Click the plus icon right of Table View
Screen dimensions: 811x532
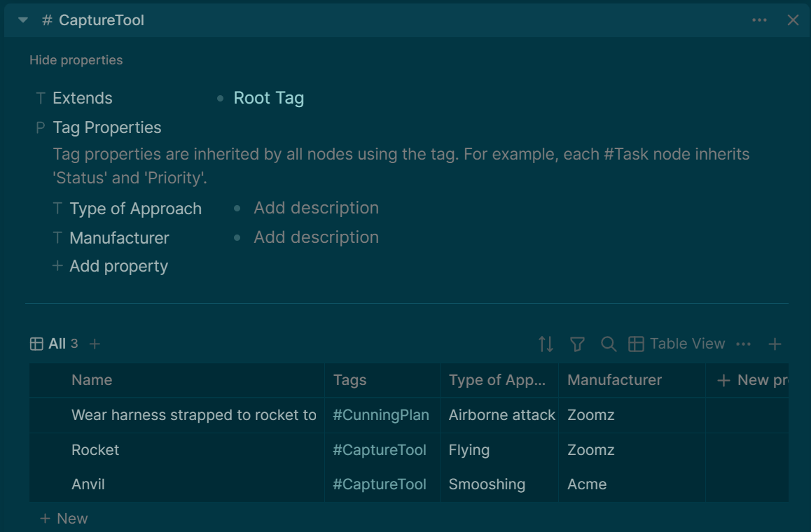pyautogui.click(x=775, y=344)
